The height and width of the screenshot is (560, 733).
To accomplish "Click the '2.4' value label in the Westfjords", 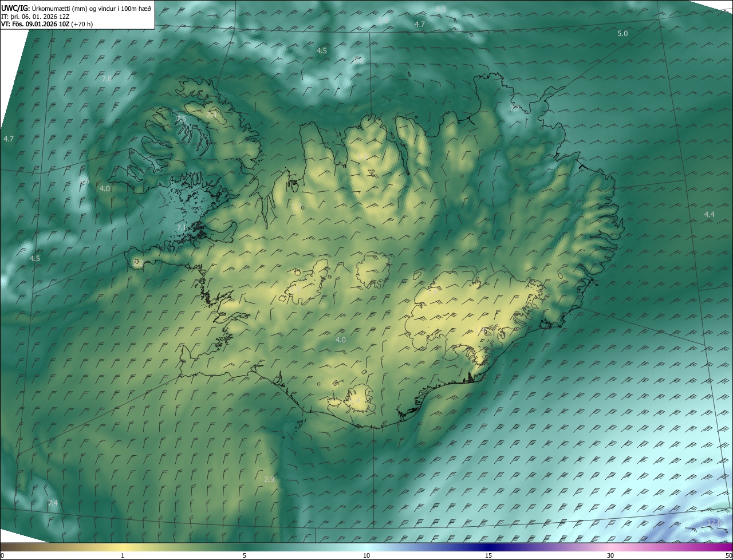I will [x=212, y=115].
